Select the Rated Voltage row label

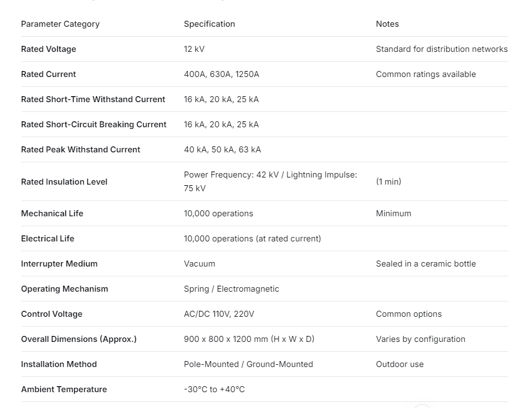pyautogui.click(x=49, y=49)
